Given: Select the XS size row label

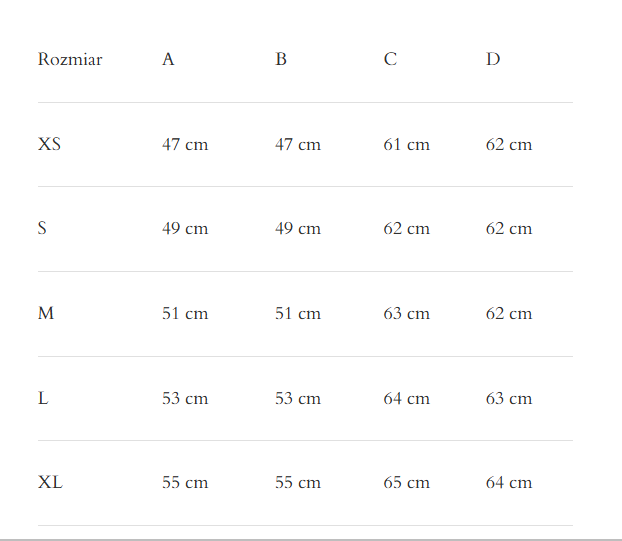Looking at the screenshot, I should tap(49, 144).
